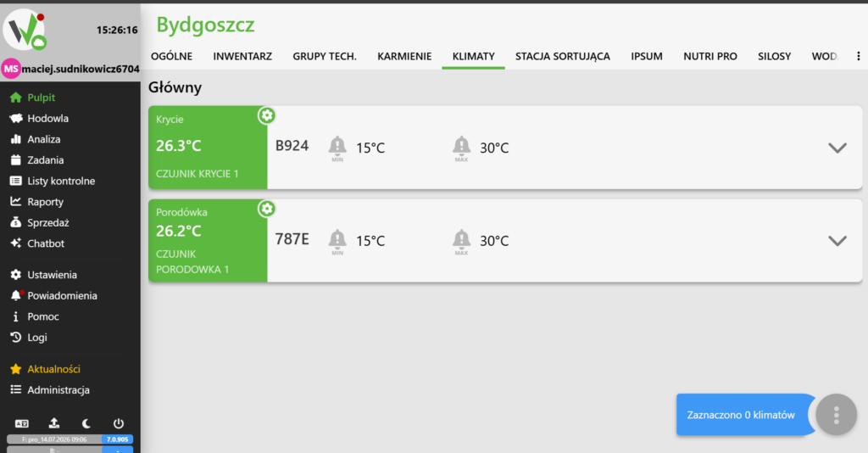Click the Listy kontrolne list icon

(x=15, y=181)
